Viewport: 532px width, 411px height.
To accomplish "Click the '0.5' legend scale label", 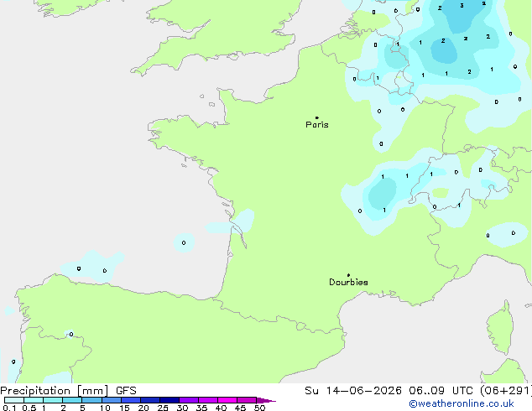I will (x=29, y=408).
